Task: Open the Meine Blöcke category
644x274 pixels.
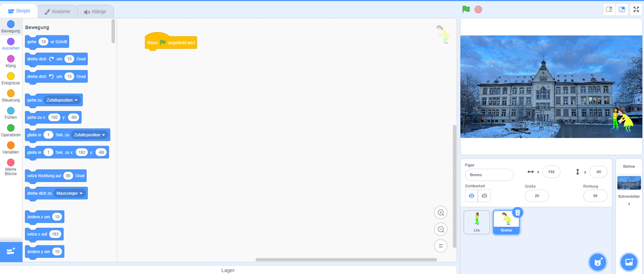Action: point(11,167)
